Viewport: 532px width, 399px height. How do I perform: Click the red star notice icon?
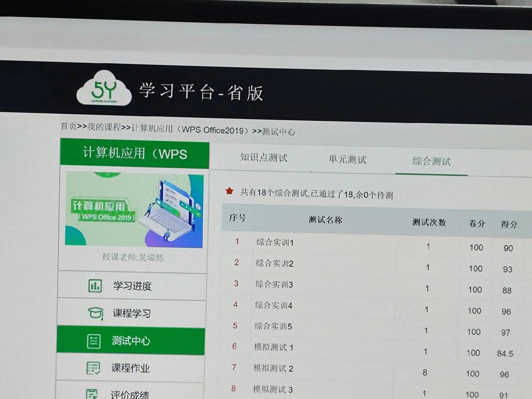tap(230, 191)
